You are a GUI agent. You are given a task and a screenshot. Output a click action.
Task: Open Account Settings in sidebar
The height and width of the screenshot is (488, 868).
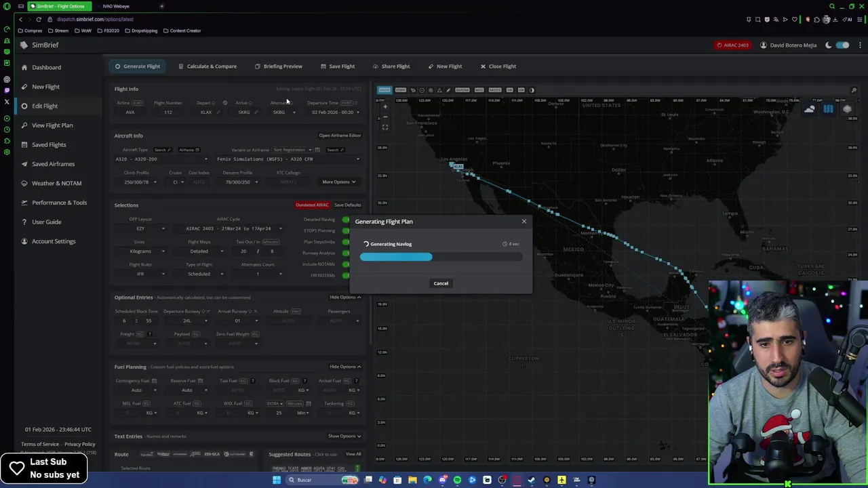click(x=54, y=241)
